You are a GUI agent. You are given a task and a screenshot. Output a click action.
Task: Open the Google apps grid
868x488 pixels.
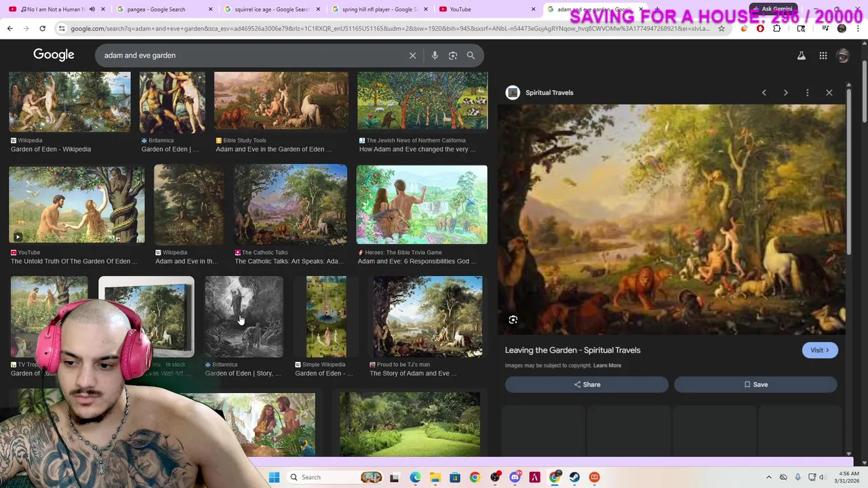click(823, 56)
